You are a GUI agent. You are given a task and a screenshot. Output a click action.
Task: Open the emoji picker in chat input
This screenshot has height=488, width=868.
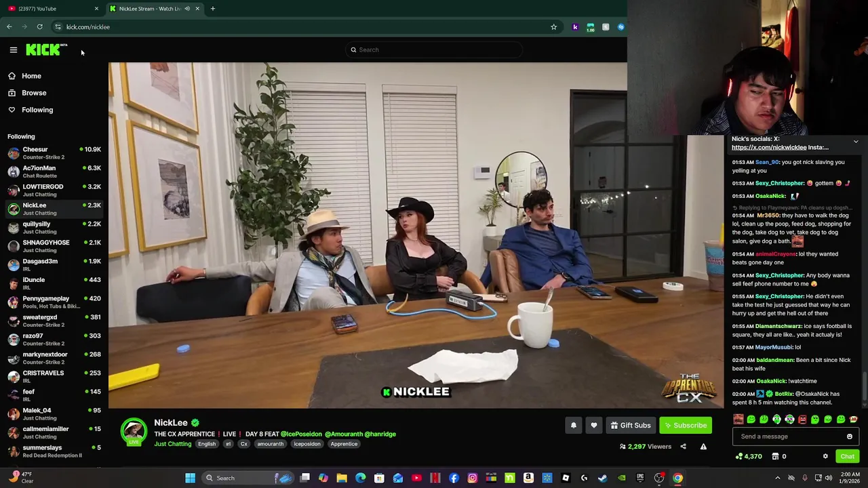click(x=850, y=436)
